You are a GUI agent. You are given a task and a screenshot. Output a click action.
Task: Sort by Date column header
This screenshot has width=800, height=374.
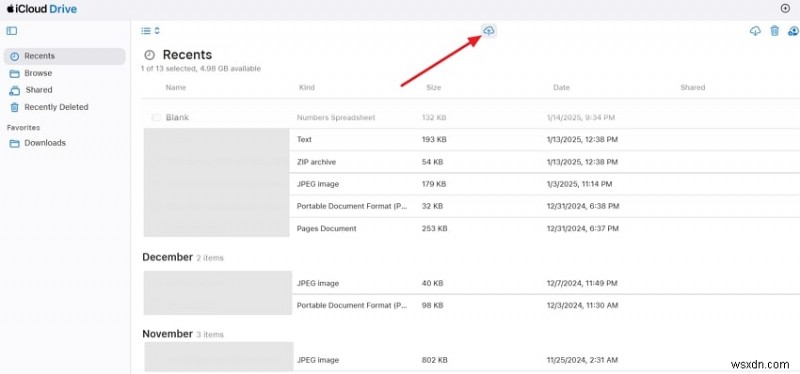561,87
